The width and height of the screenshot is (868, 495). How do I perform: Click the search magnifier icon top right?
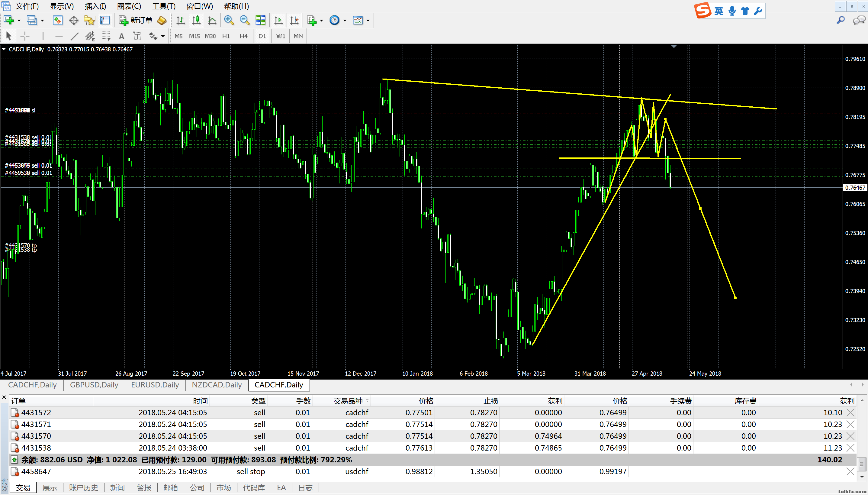coord(841,21)
